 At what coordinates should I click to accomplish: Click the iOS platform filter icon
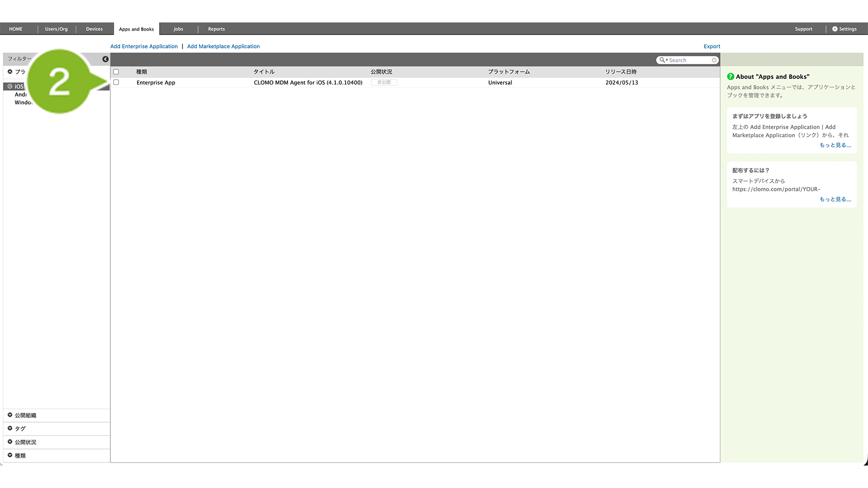click(10, 86)
